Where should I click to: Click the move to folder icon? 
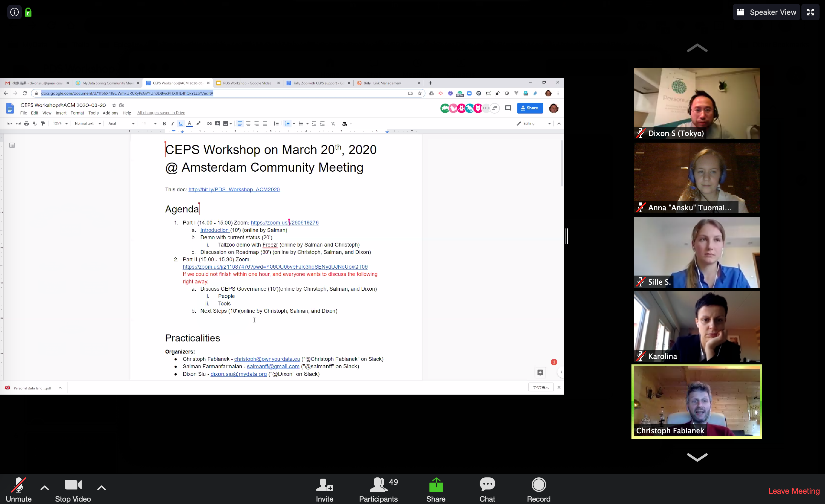coord(122,105)
